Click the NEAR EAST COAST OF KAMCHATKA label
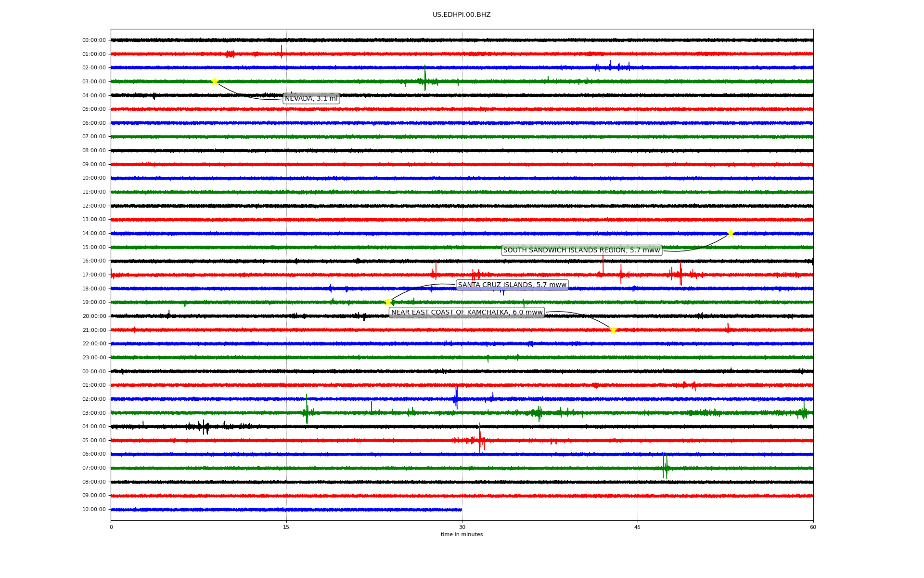 [467, 313]
